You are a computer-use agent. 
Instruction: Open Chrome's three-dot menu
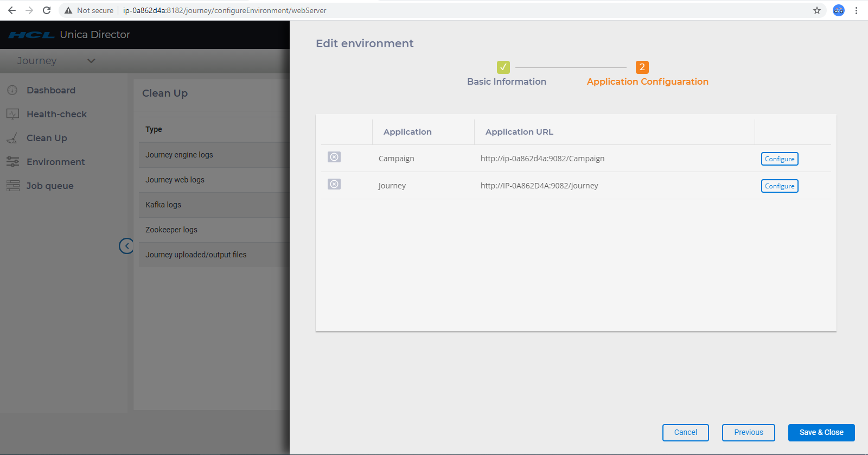coord(856,10)
